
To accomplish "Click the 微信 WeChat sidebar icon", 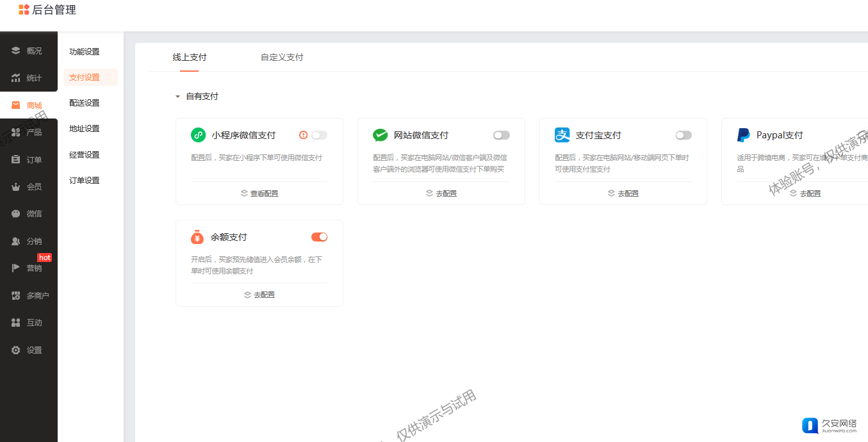I will pos(16,214).
